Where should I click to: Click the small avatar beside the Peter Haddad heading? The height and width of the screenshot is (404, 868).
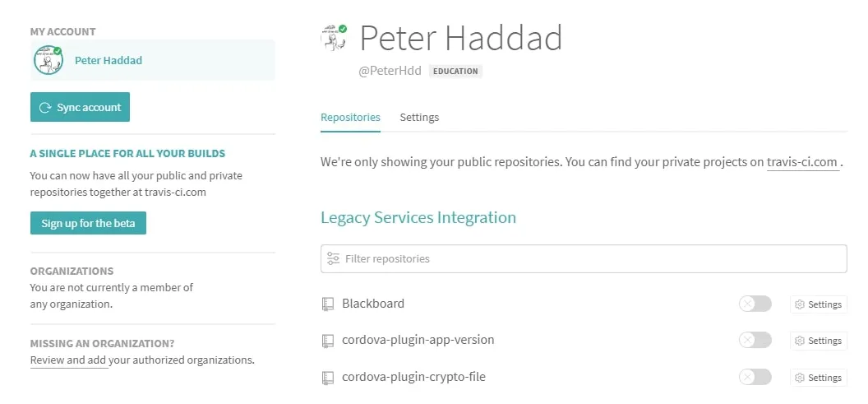click(x=334, y=38)
